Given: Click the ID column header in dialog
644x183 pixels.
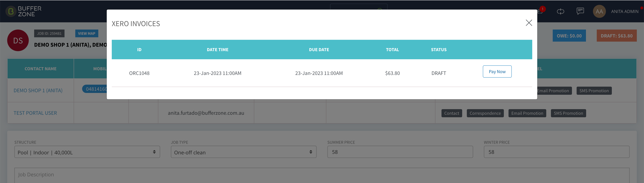Looking at the screenshot, I should pyautogui.click(x=139, y=50).
